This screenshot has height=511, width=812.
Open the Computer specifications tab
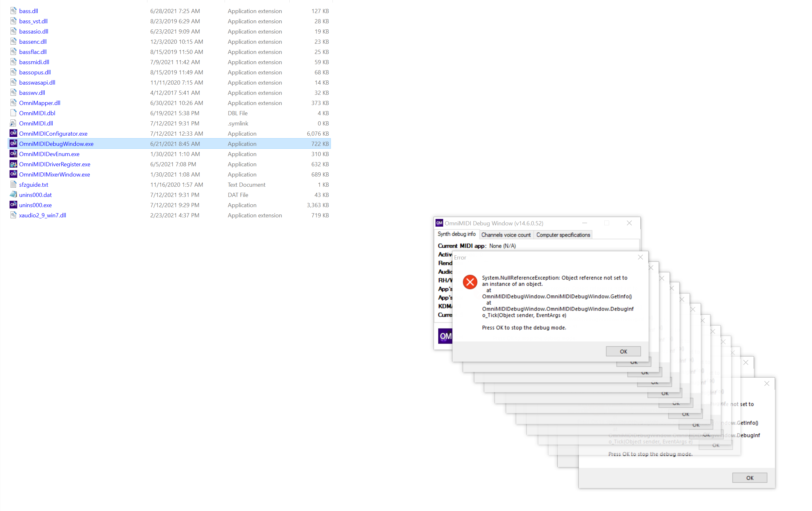point(563,234)
